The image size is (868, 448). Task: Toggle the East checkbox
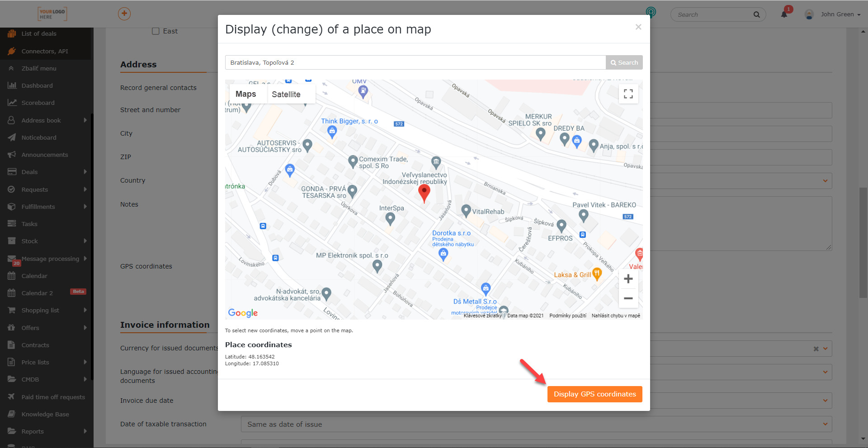156,31
